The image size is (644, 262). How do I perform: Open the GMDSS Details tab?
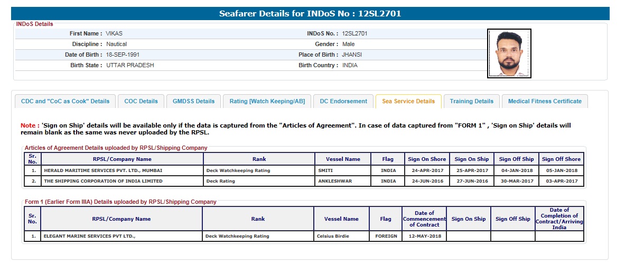193,101
